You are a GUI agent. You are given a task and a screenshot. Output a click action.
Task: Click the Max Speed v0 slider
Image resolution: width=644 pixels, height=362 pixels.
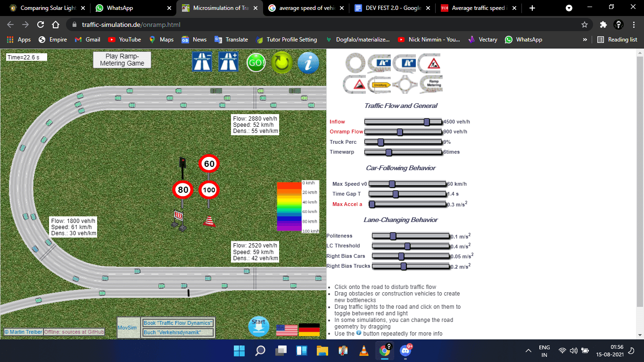pyautogui.click(x=407, y=184)
